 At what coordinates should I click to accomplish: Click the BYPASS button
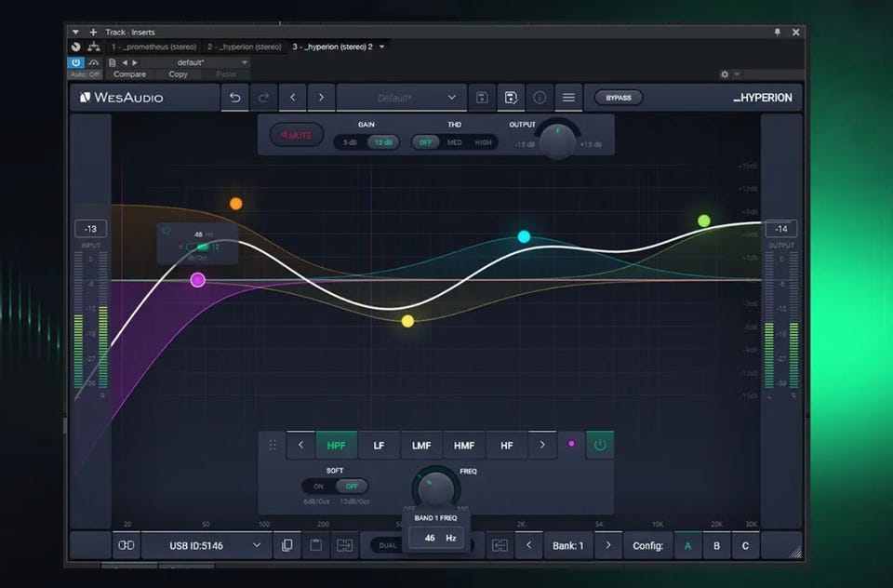click(x=619, y=98)
